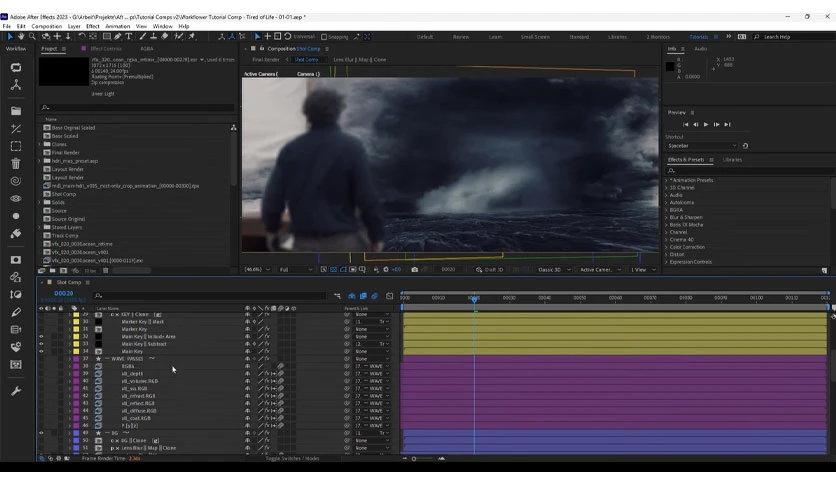Open the Animation menu
This screenshot has height=484, width=836.
[117, 26]
